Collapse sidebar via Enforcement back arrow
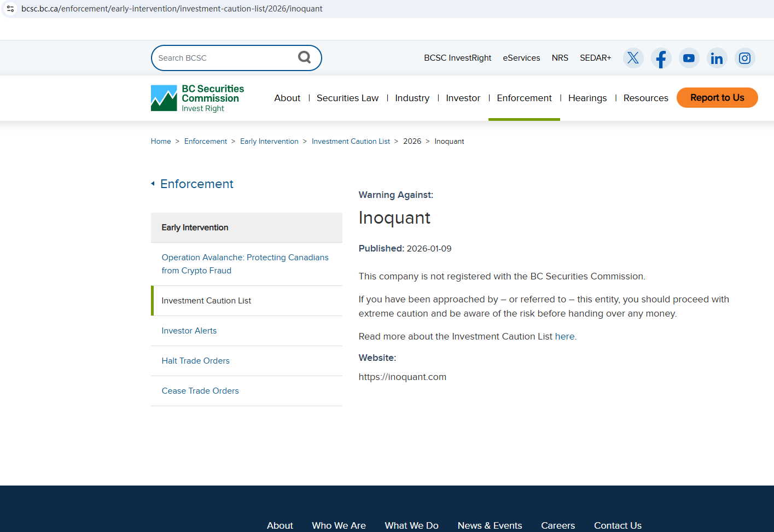This screenshot has width=774, height=532. tap(153, 184)
